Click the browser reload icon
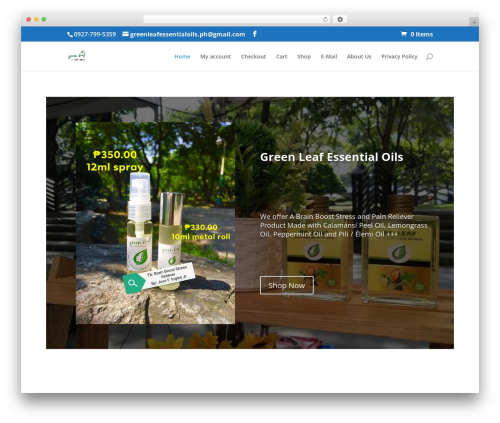The height and width of the screenshot is (423, 500). coord(325,19)
